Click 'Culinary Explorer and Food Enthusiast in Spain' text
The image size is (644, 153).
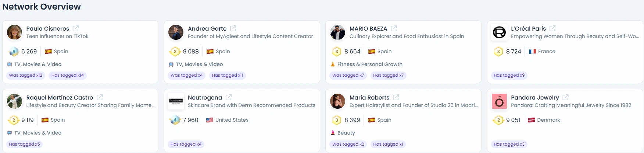tap(407, 36)
